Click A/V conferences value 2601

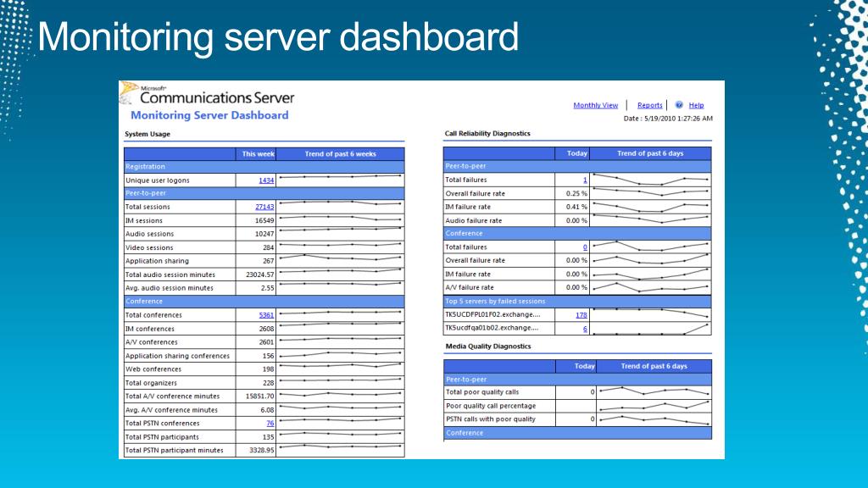click(266, 342)
